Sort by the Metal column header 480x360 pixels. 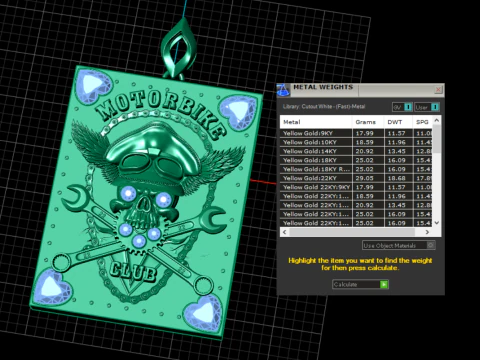coord(316,122)
